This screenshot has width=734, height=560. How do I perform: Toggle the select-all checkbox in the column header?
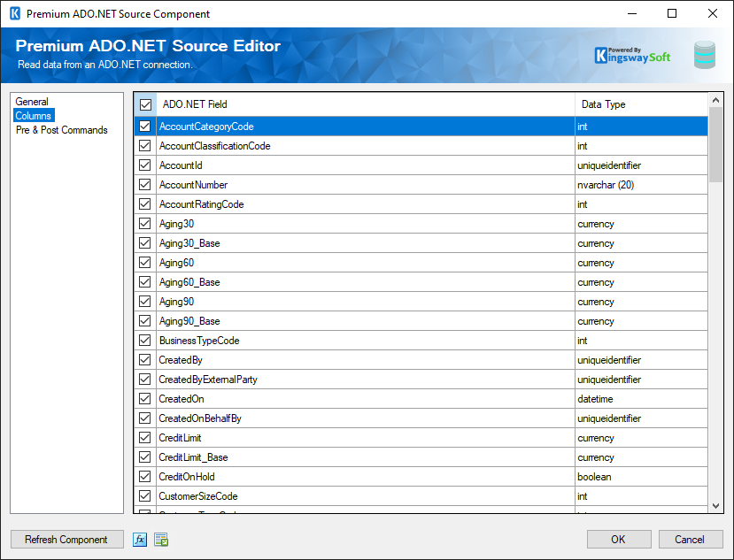coord(145,104)
